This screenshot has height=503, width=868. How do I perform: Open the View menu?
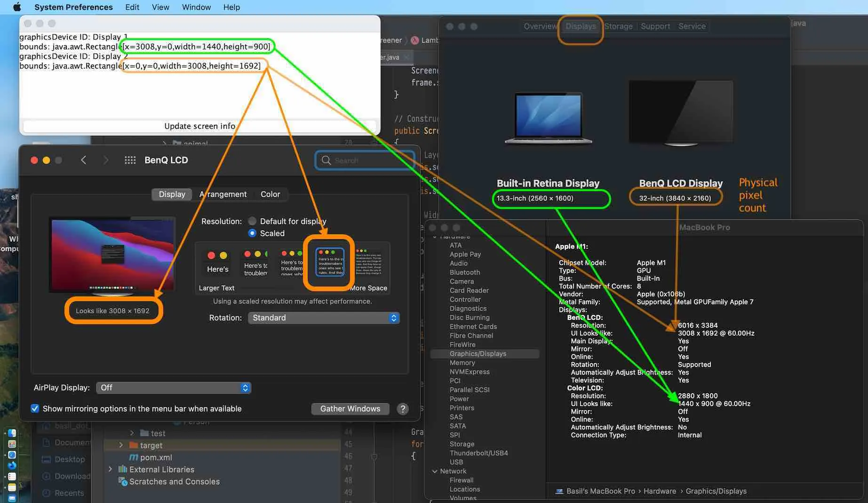point(160,7)
